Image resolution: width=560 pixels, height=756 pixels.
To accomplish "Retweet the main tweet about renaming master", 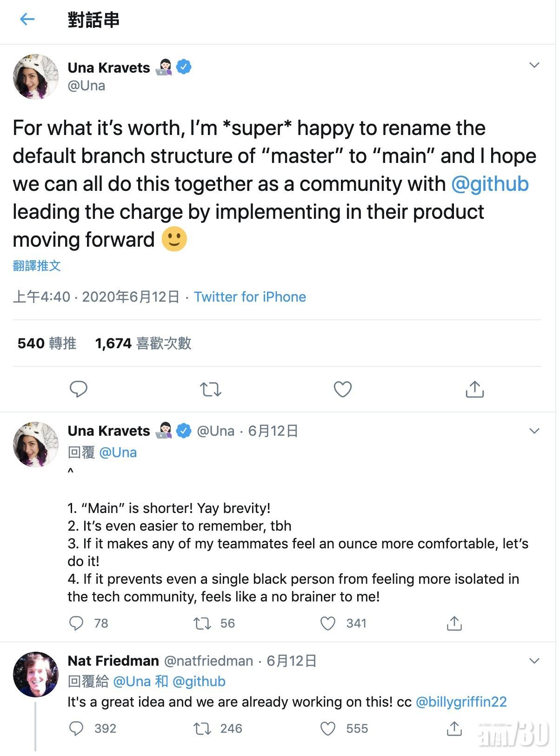I will tap(210, 389).
